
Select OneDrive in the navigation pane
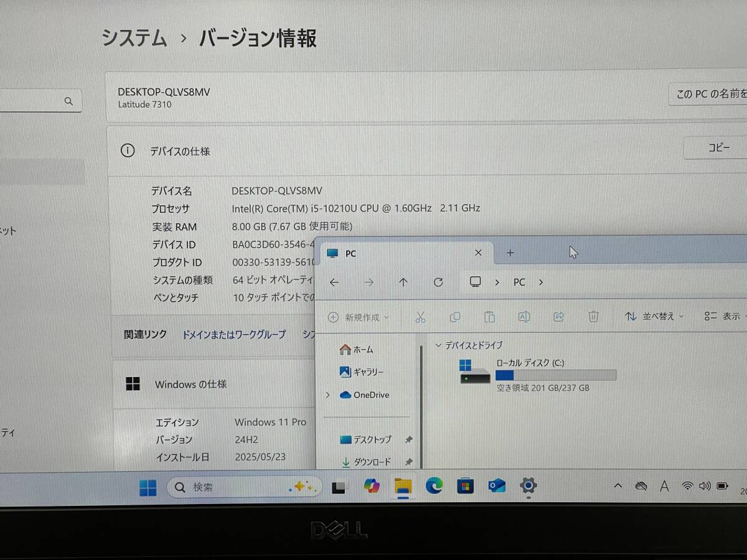tap(364, 395)
